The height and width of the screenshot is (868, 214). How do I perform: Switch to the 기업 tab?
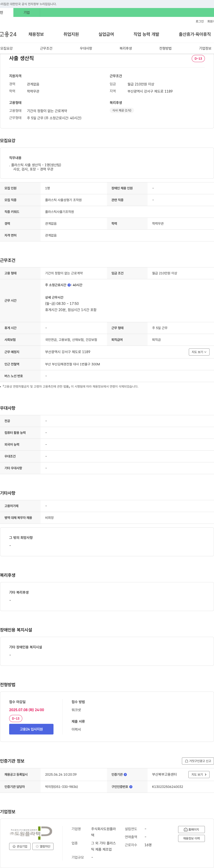27,12
